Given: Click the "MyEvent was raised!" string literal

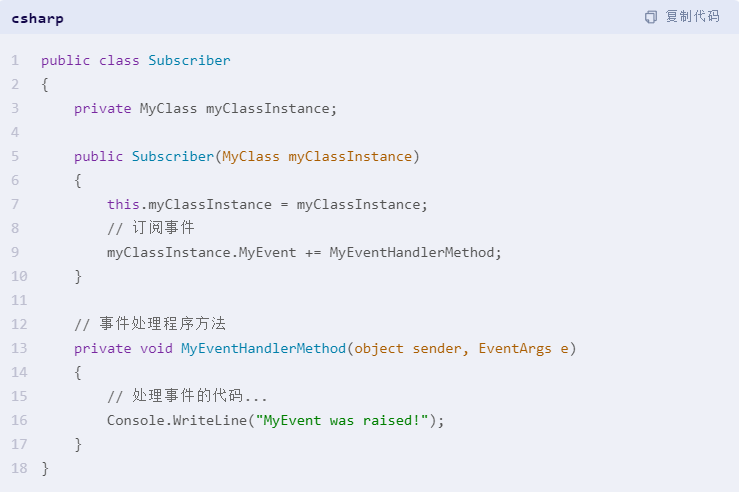Looking at the screenshot, I should [x=342, y=420].
